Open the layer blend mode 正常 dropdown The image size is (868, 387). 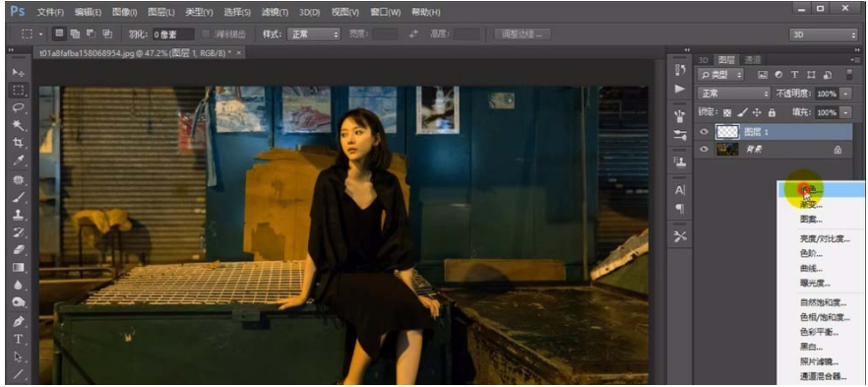click(733, 94)
